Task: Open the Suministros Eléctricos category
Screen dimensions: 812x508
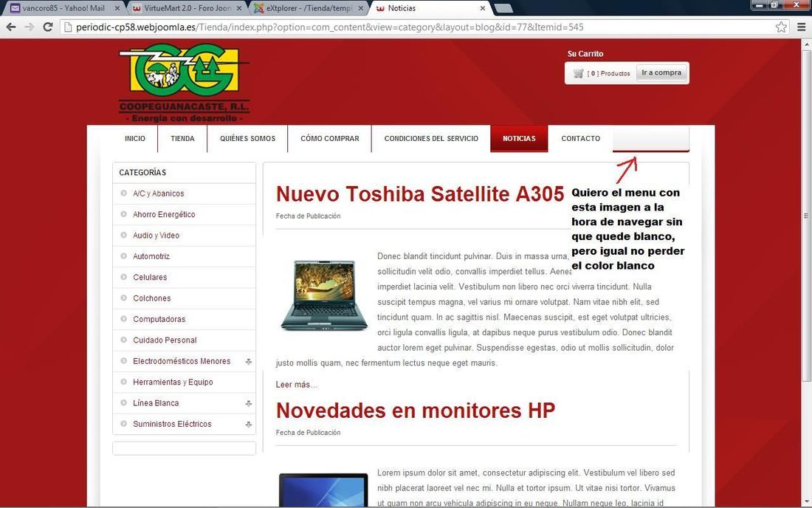Action: coord(172,424)
